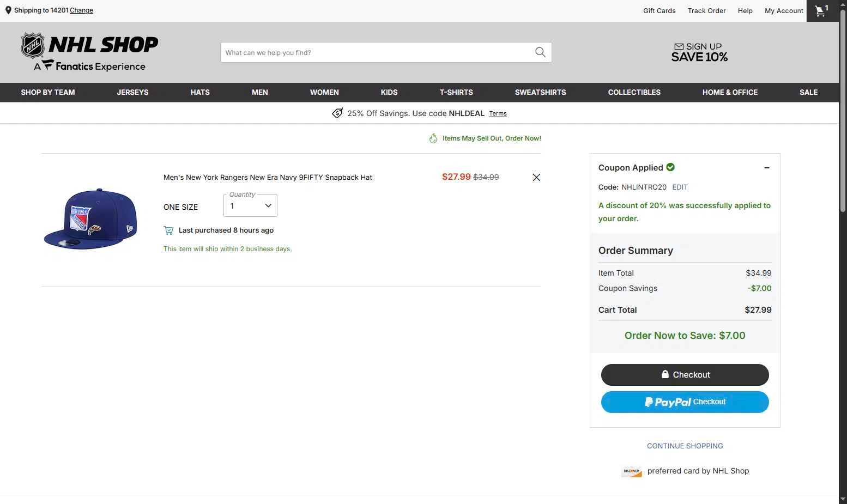Viewport: 847px width, 504px height.
Task: Select the Collectibles menu item
Action: 634,93
